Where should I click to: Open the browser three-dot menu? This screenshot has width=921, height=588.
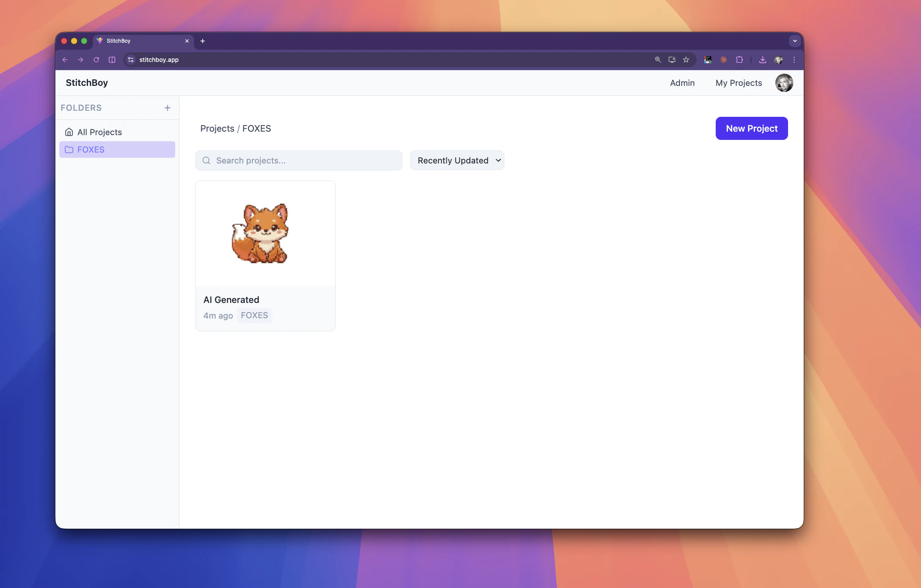click(x=794, y=60)
